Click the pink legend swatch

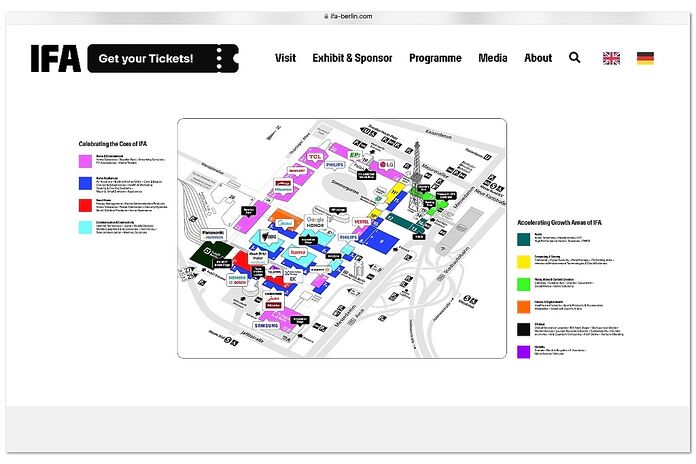coord(85,161)
